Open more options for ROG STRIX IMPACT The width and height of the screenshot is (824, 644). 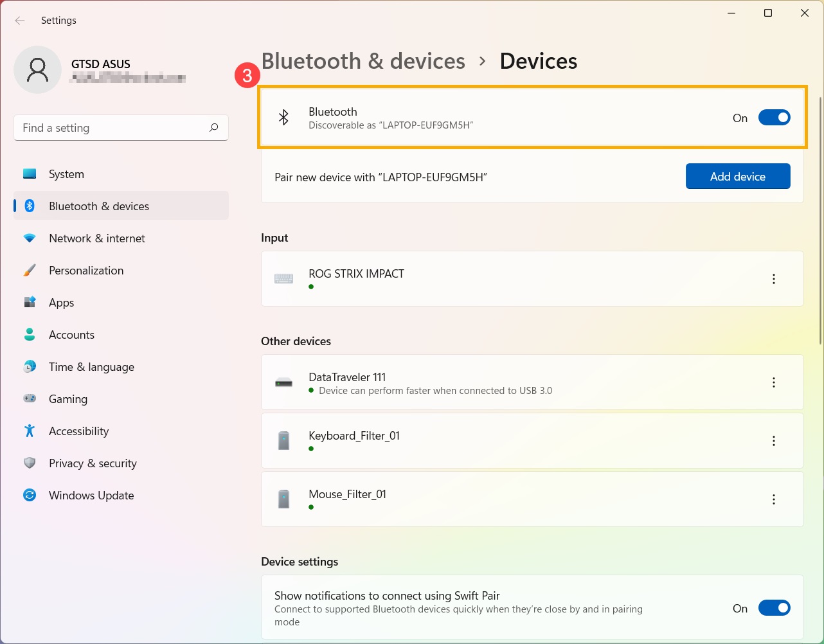tap(774, 279)
